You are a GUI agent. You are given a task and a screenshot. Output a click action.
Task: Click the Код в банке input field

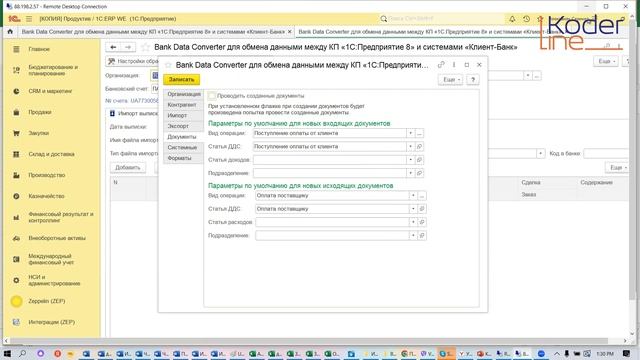pyautogui.click(x=606, y=153)
